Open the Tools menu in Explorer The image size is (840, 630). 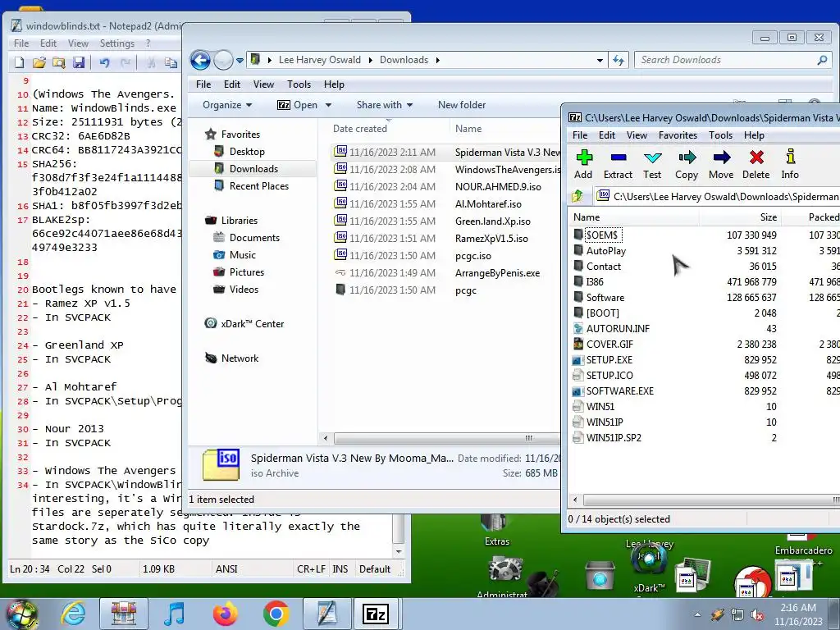tap(299, 84)
